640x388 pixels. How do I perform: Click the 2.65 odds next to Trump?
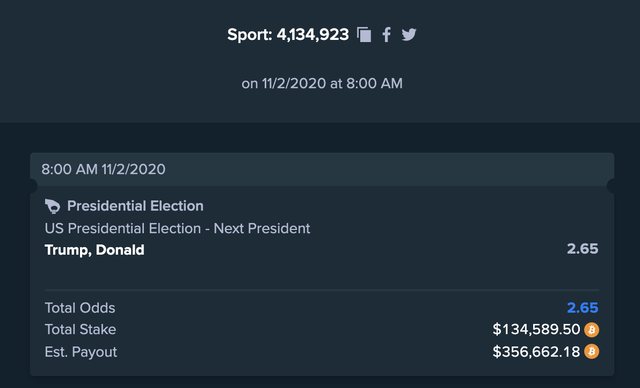[582, 249]
